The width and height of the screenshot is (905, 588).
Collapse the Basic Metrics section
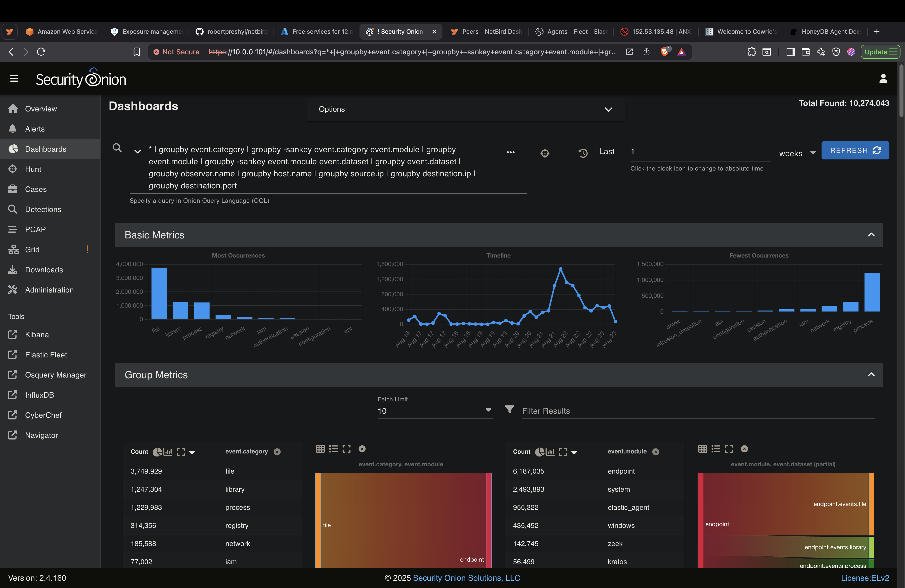pyautogui.click(x=871, y=235)
